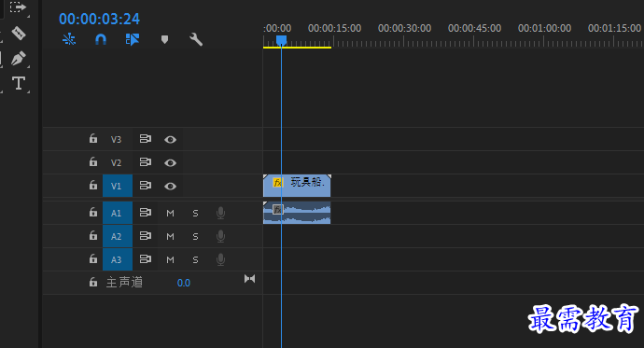Select the Razor tool
This screenshot has width=644, height=348.
pyautogui.click(x=19, y=33)
